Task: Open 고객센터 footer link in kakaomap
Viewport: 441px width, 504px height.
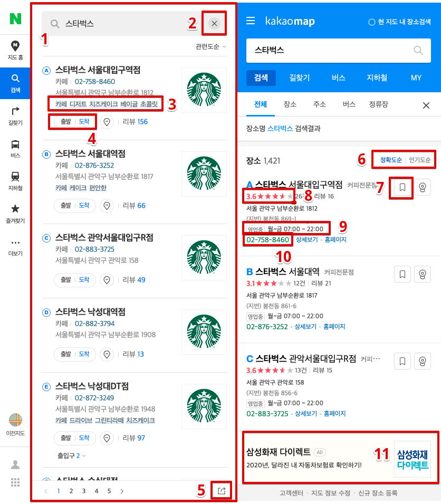Action: [291, 493]
